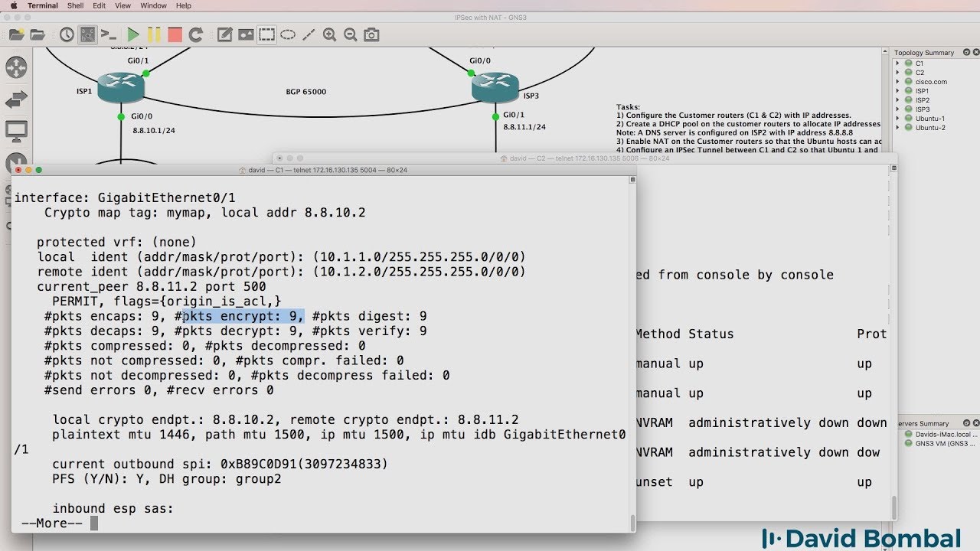Image resolution: width=980 pixels, height=551 pixels.
Task: Click 'current_peer 8.8.11.2 port 500' line
Action: 152,287
